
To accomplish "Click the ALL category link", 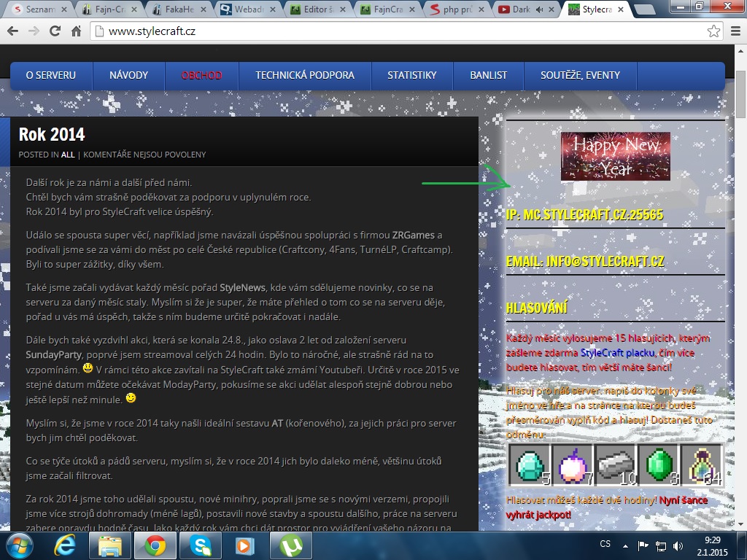I will [x=68, y=155].
